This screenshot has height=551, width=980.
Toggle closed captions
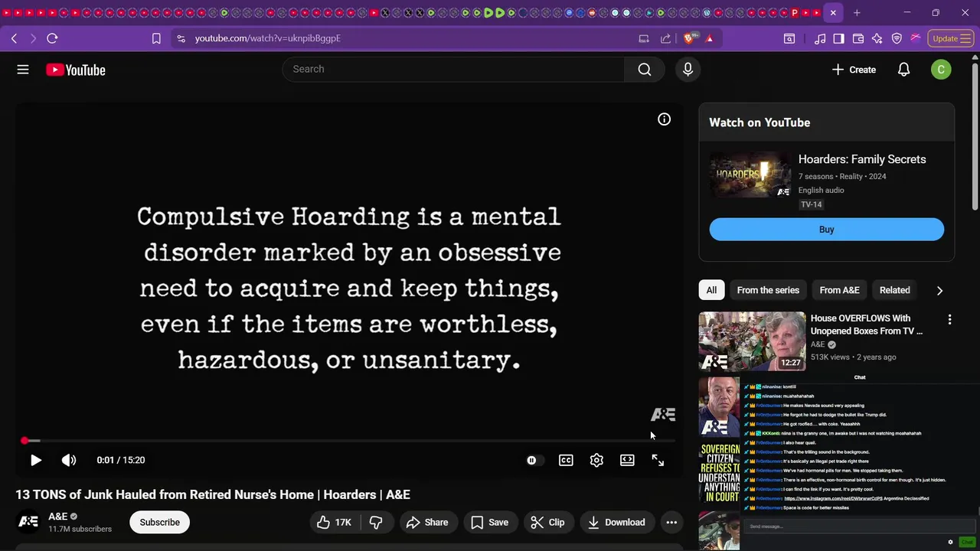click(566, 460)
